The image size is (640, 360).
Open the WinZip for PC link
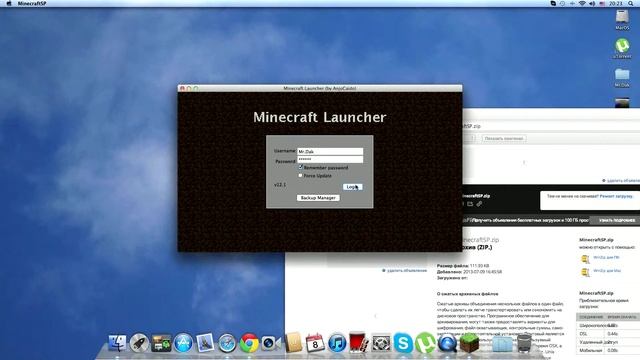pyautogui.click(x=606, y=258)
